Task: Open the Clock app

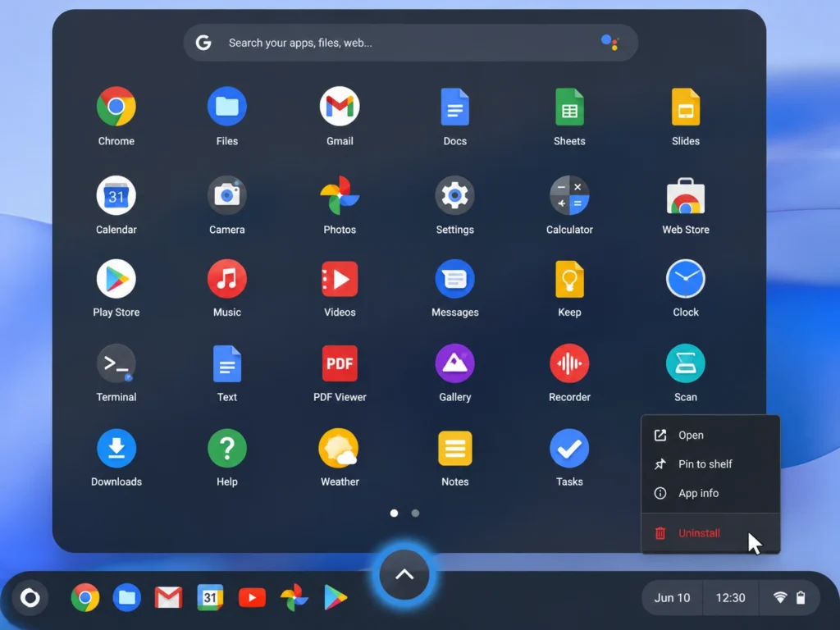Action: tap(686, 279)
